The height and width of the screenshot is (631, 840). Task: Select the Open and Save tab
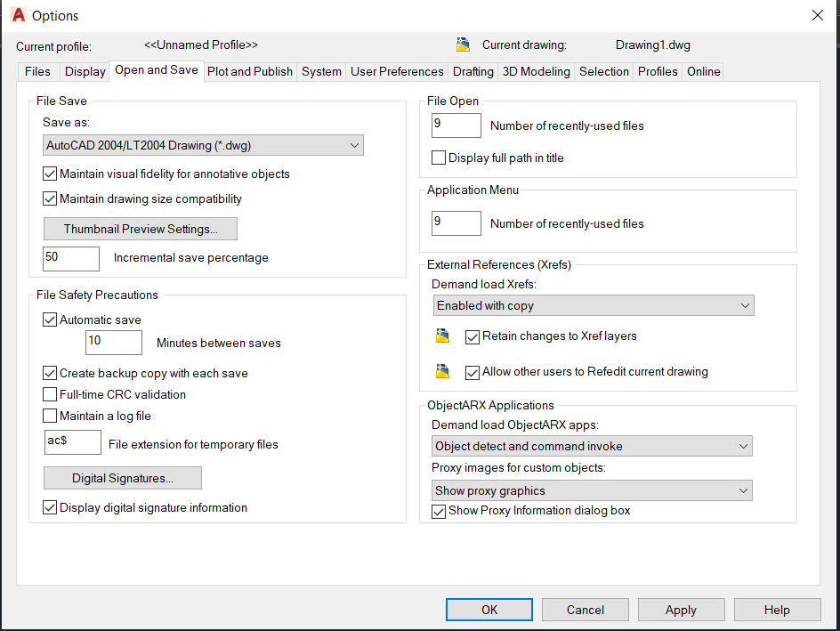coord(157,70)
